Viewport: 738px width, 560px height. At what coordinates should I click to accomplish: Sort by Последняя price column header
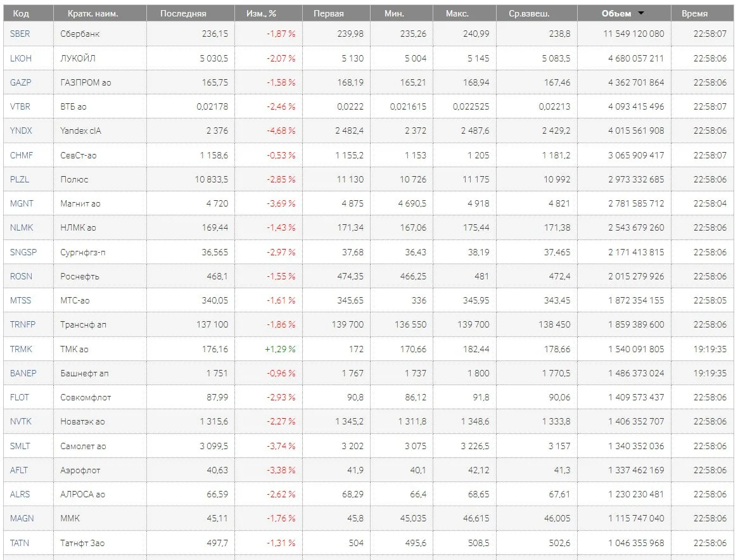coord(183,13)
